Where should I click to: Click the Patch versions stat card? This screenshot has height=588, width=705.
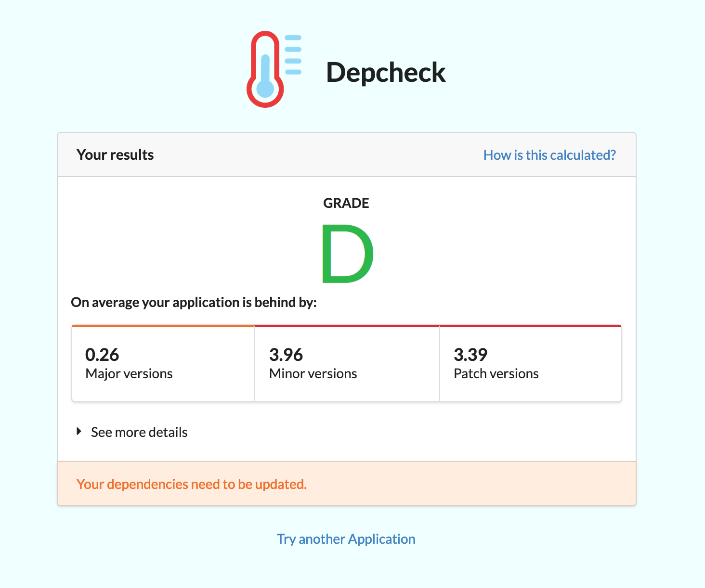coord(530,363)
